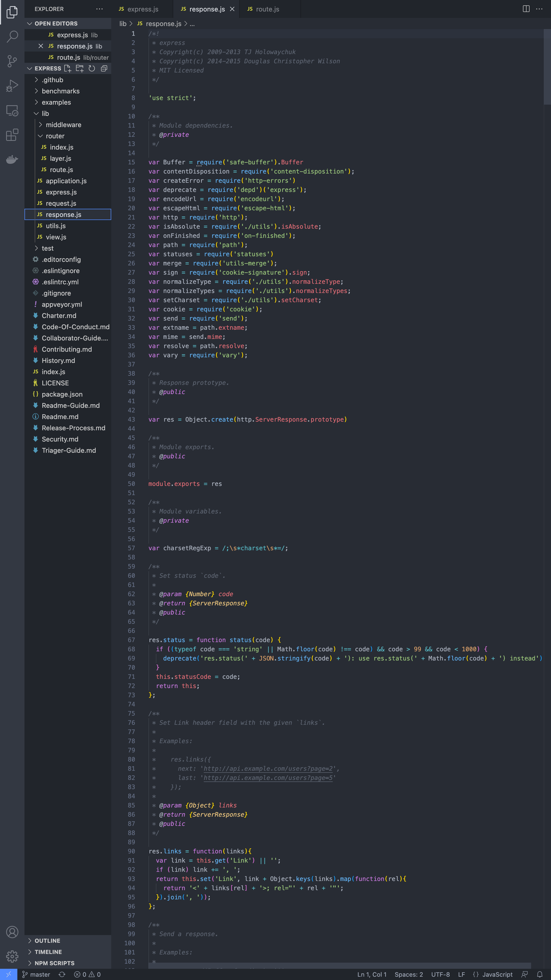Screen dimensions: 551x980
Task: Synchronize changes icon in status bar
Action: pos(62,974)
